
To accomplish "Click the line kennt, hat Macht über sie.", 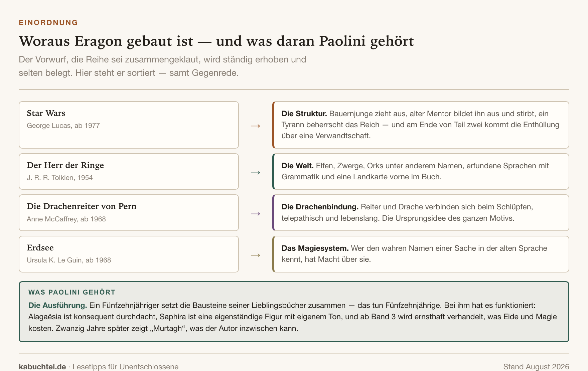I will pos(326,259).
